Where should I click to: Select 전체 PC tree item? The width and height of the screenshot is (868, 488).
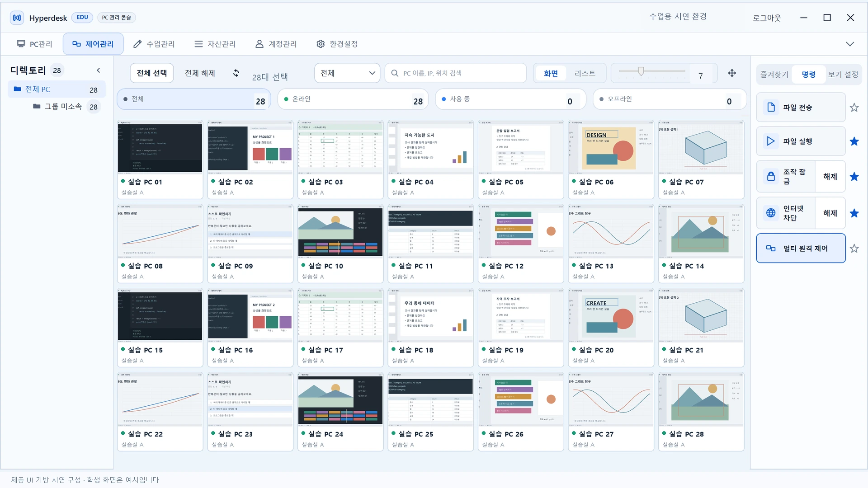pyautogui.click(x=57, y=89)
